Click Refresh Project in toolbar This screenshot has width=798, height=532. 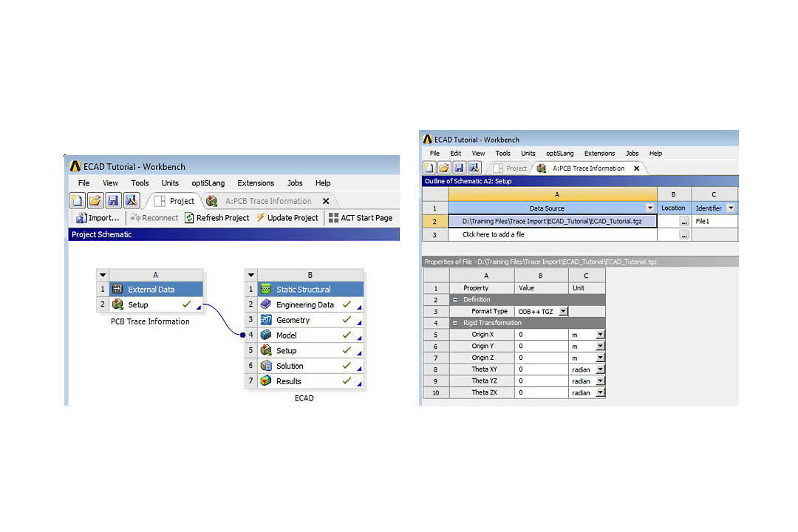click(216, 218)
